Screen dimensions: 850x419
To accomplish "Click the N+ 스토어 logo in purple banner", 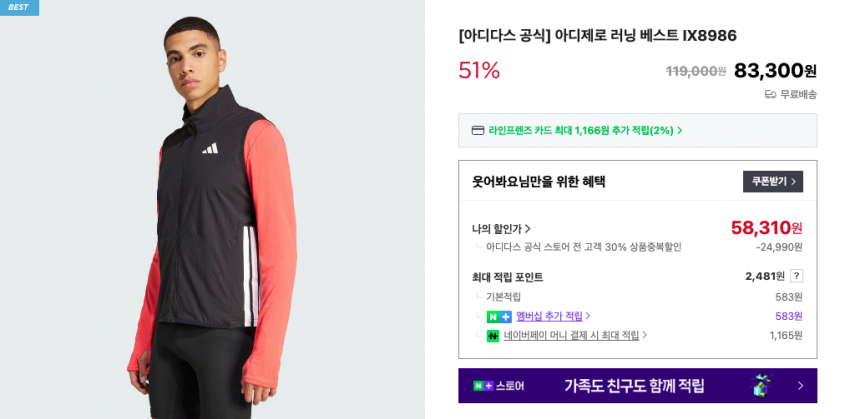I will 498,386.
